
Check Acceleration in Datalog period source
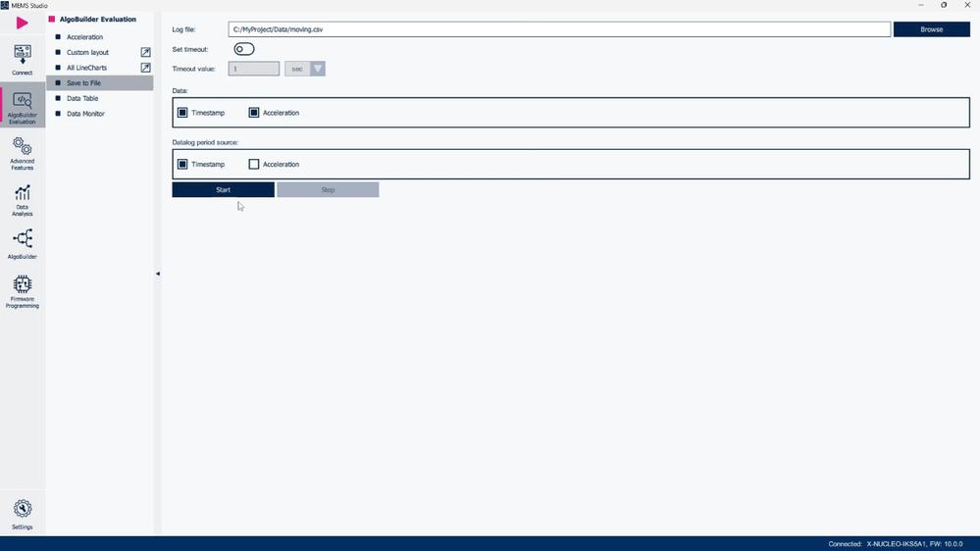[254, 165]
